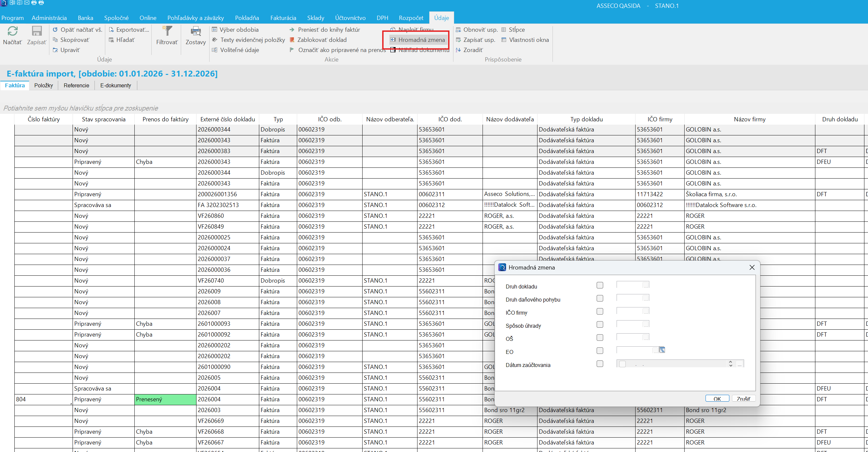Image resolution: width=868 pixels, height=452 pixels.
Task: Click Zoradiť sort command
Action: tap(469, 50)
